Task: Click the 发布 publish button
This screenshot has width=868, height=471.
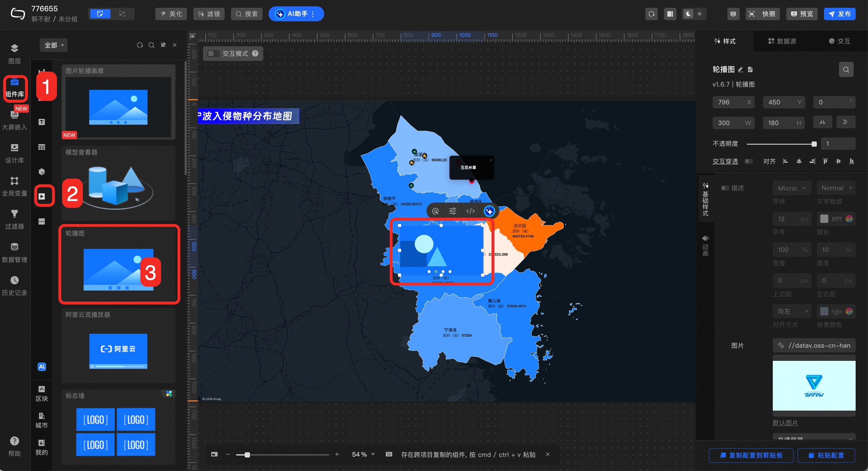Action: tap(839, 14)
